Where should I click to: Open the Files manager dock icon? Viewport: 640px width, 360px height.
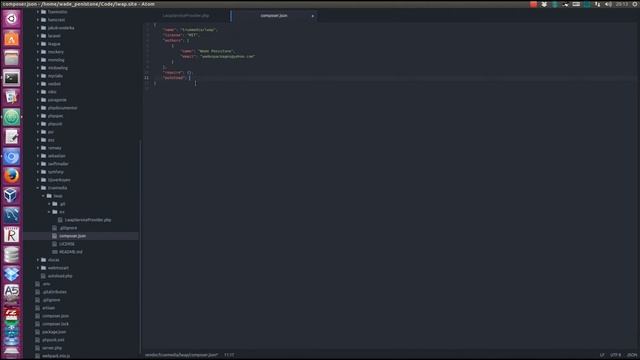point(11,58)
